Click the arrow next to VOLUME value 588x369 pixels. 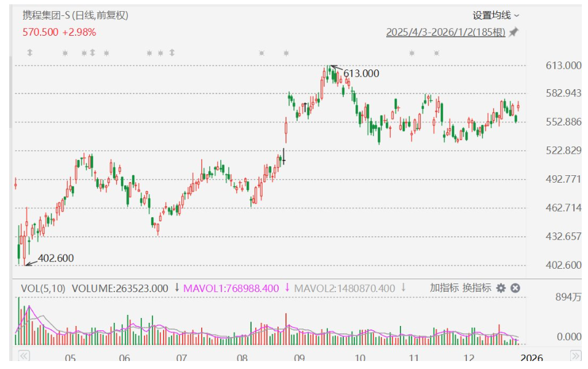coord(177,288)
